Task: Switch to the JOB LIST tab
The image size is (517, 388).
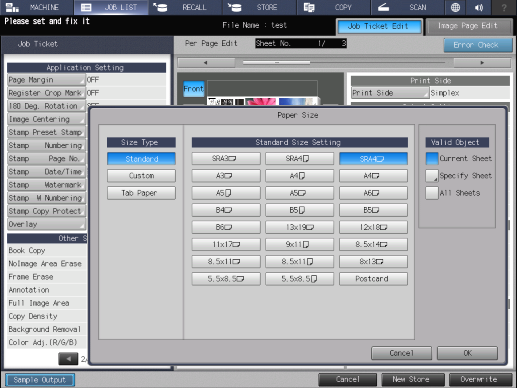Action: [111, 7]
